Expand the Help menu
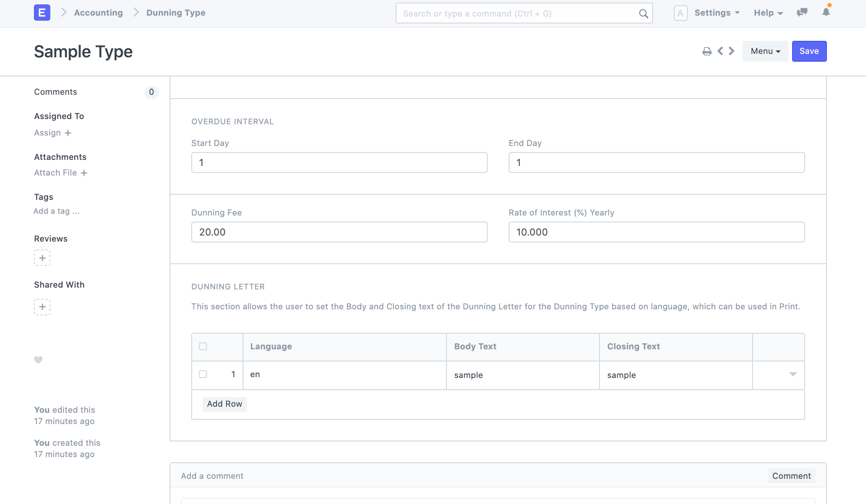This screenshot has width=866, height=504. click(769, 12)
